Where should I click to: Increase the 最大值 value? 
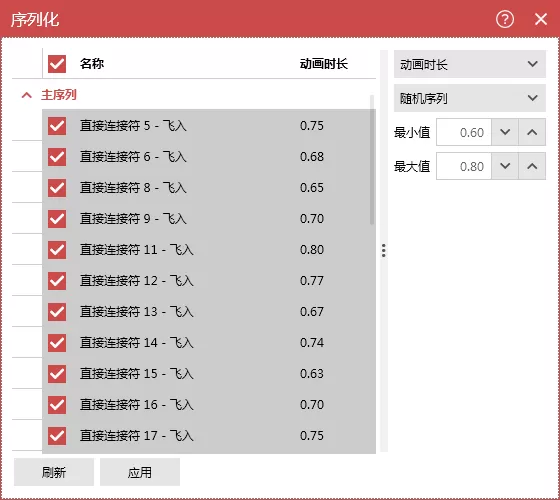tap(532, 166)
